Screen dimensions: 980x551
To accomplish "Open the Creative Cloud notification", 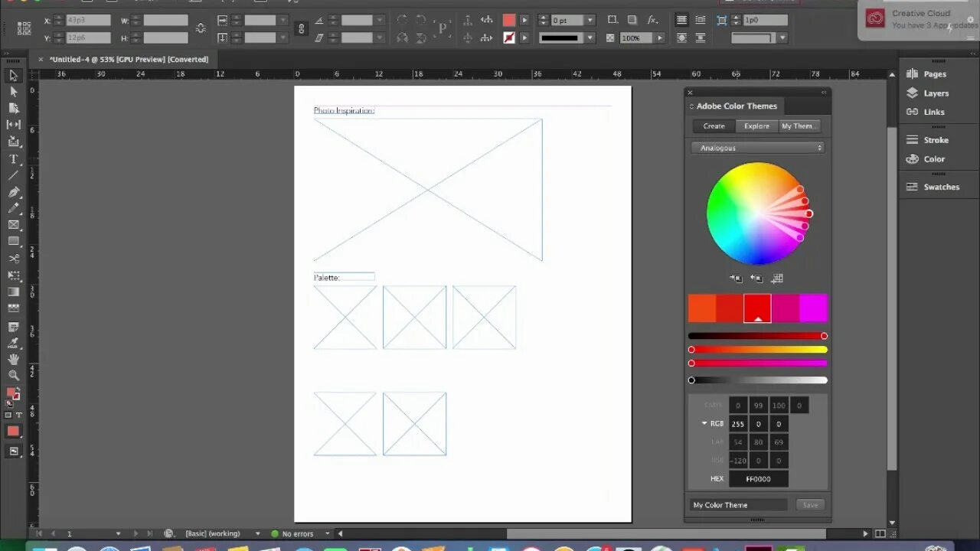I will coord(919,19).
